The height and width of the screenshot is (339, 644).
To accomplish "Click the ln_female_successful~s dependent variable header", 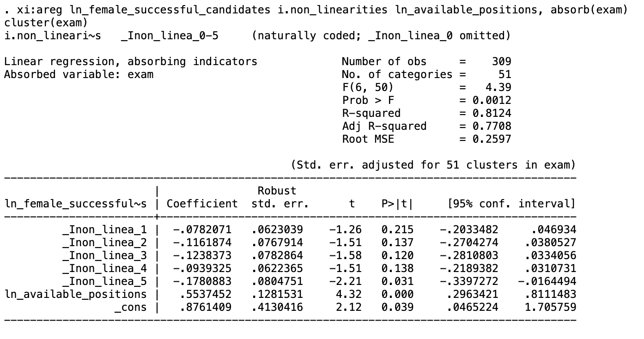I will pos(75,204).
